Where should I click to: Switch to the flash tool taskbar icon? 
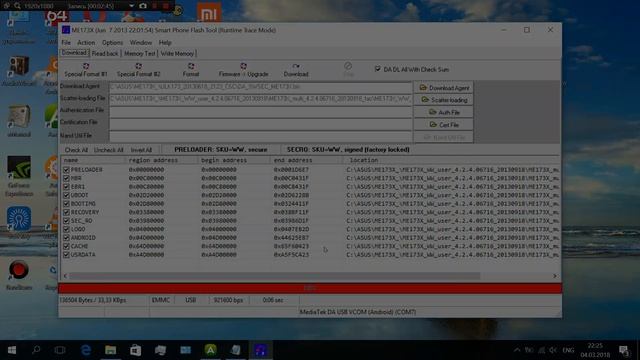[x=261, y=350]
